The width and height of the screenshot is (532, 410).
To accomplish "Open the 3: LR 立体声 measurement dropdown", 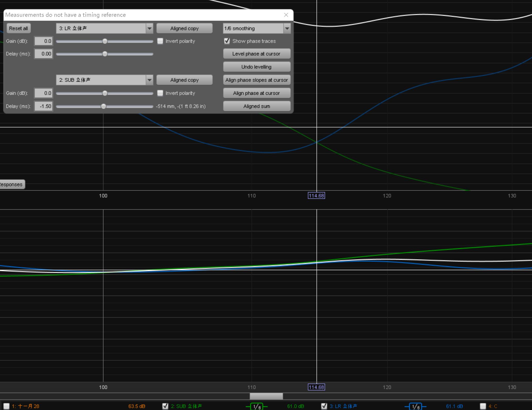I will pyautogui.click(x=149, y=28).
